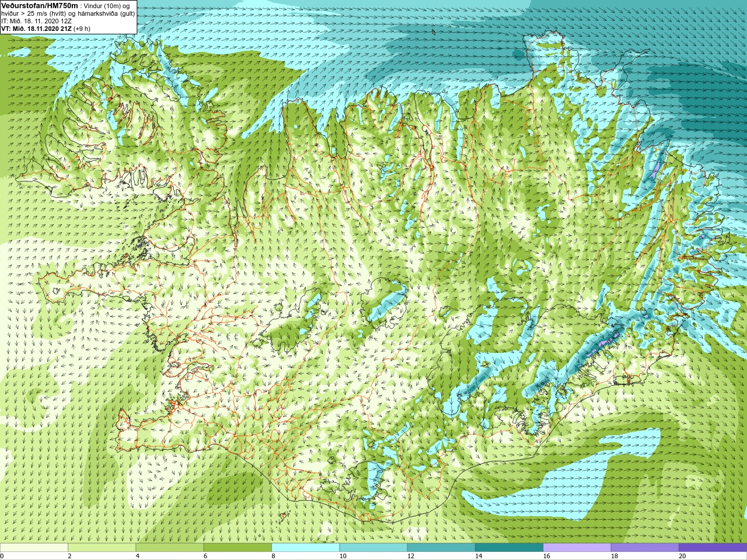The image size is (747, 560).
Task: Click the legend label '10'
Action: point(343,556)
